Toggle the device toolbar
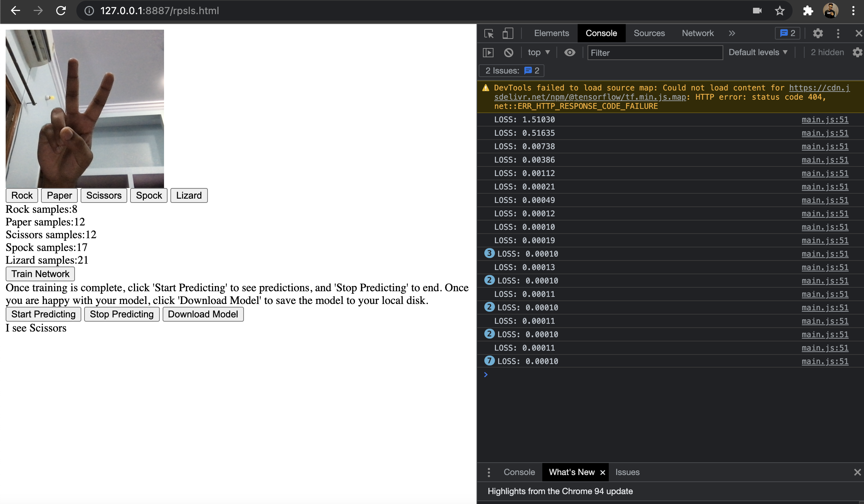 coord(508,33)
